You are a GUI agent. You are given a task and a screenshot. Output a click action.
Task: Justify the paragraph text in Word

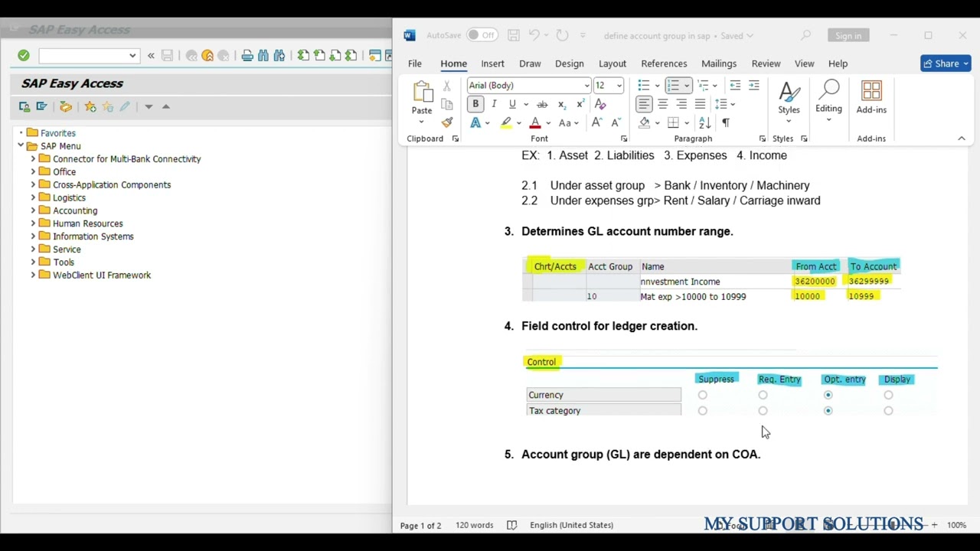coord(700,104)
